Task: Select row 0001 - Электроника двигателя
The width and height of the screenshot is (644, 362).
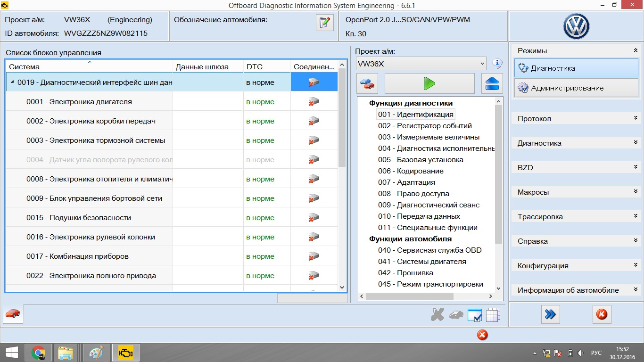Action: pyautogui.click(x=172, y=102)
